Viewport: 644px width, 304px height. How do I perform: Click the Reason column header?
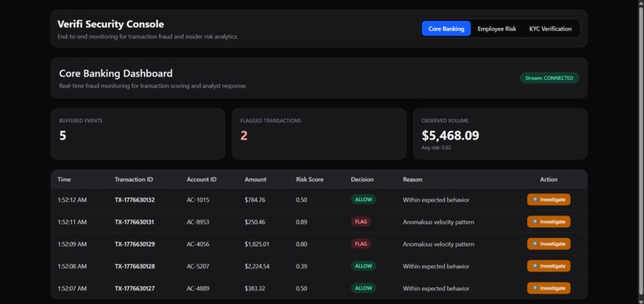coord(412,180)
